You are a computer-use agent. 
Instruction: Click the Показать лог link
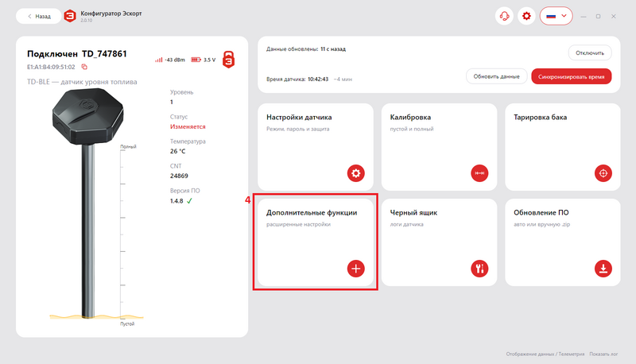pyautogui.click(x=603, y=354)
